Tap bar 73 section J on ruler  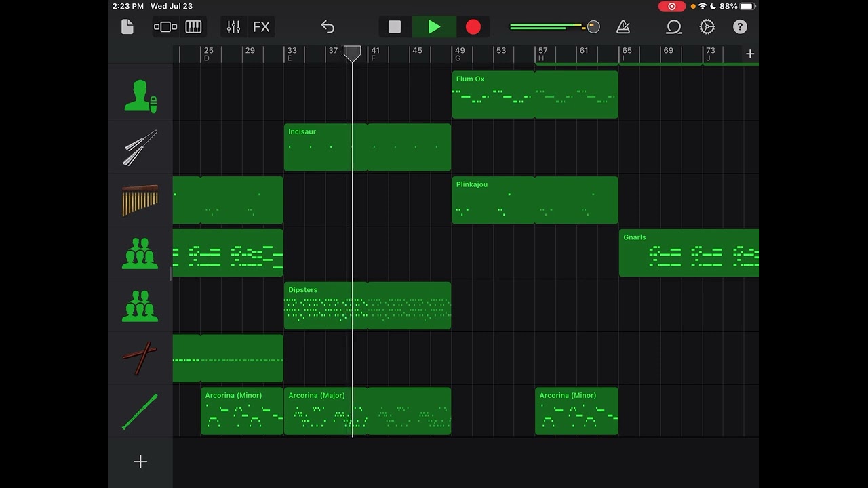(711, 54)
